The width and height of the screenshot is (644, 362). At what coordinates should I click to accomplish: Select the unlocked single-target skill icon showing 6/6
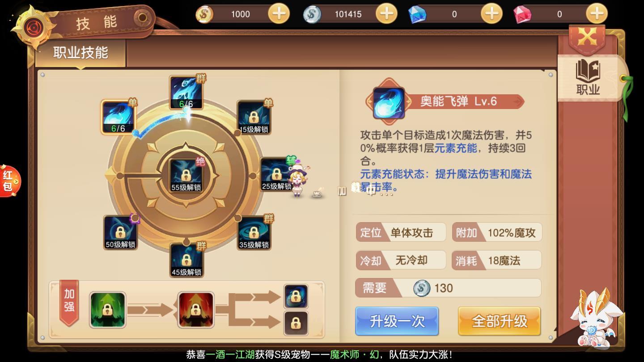tap(119, 117)
